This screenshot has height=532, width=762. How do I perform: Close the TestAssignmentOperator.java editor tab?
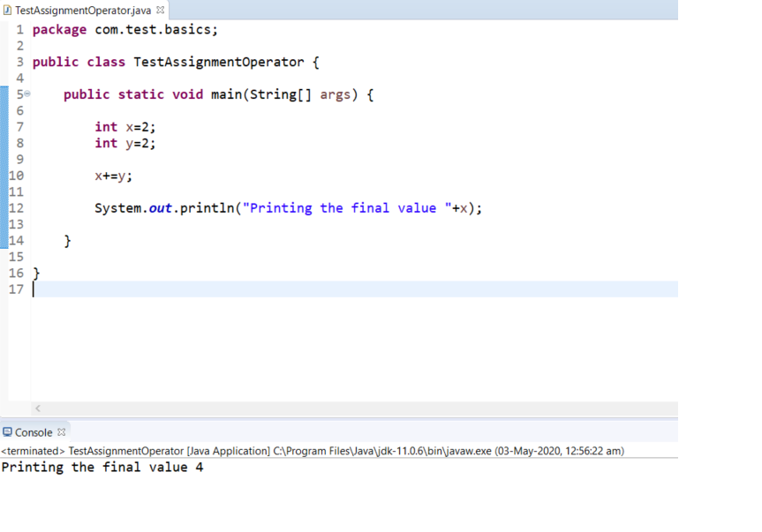click(x=160, y=10)
